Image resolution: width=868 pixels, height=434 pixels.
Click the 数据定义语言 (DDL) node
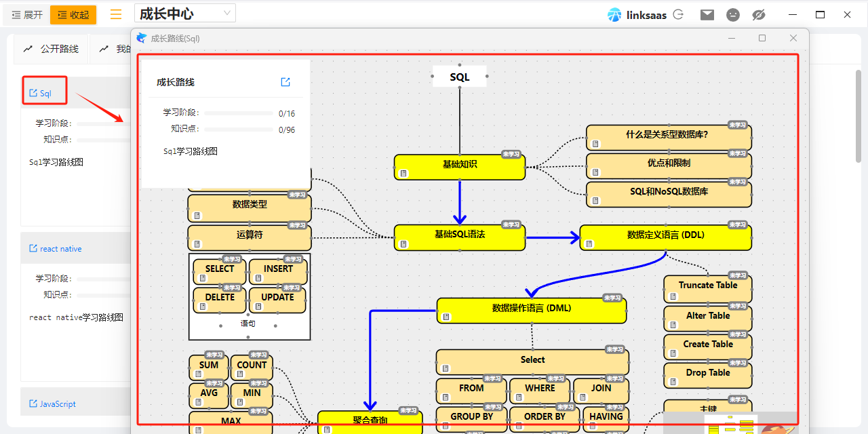(x=666, y=237)
